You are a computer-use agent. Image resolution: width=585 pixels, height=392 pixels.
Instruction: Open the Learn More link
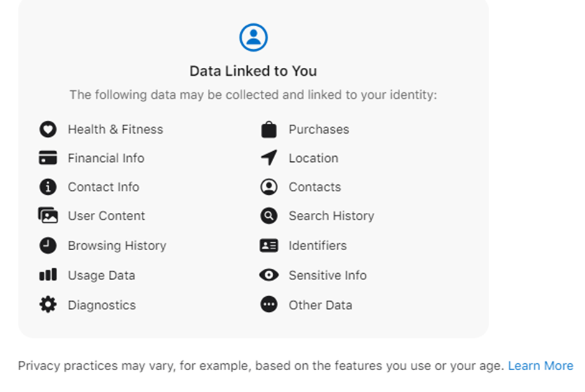[541, 365]
